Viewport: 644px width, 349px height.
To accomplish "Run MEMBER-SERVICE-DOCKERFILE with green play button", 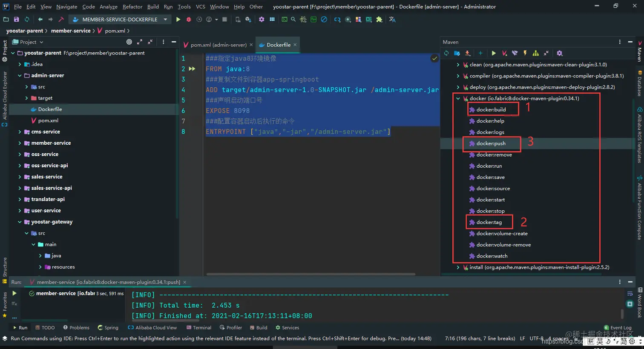I will click(178, 19).
